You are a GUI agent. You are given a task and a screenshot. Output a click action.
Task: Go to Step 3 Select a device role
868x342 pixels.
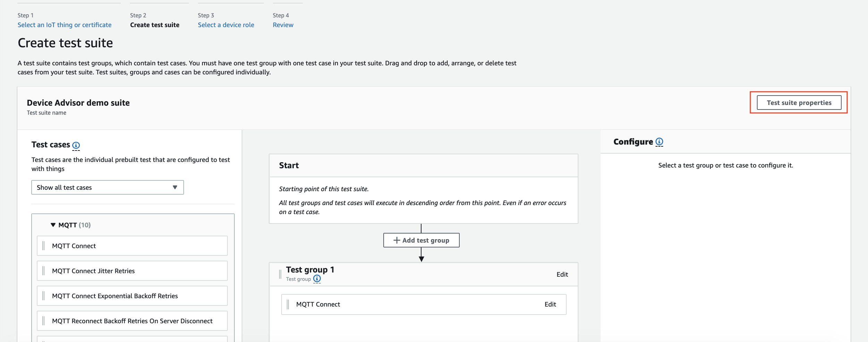click(x=226, y=25)
